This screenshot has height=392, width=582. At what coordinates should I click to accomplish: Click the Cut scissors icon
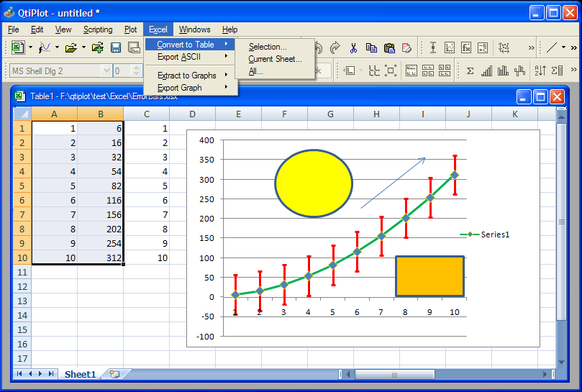[x=353, y=48]
